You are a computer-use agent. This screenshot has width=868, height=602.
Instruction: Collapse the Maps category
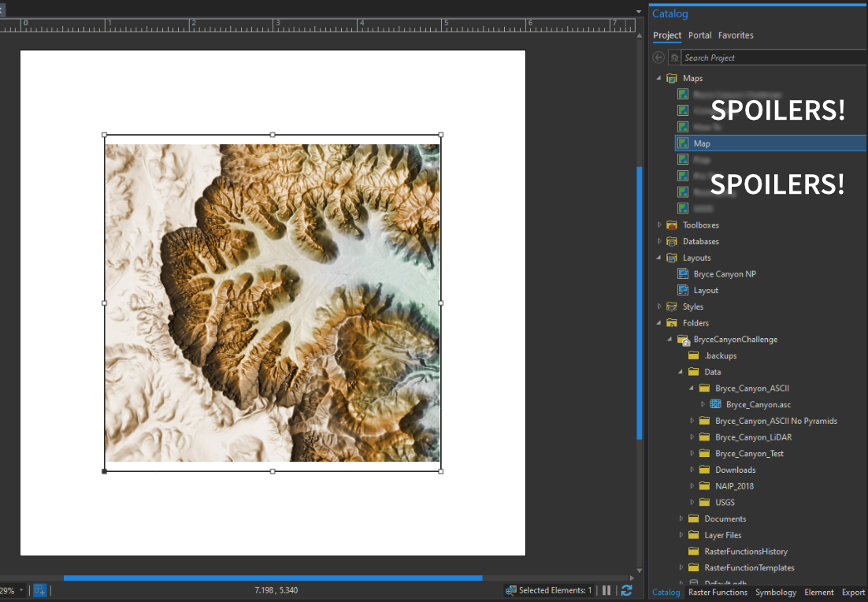click(658, 78)
